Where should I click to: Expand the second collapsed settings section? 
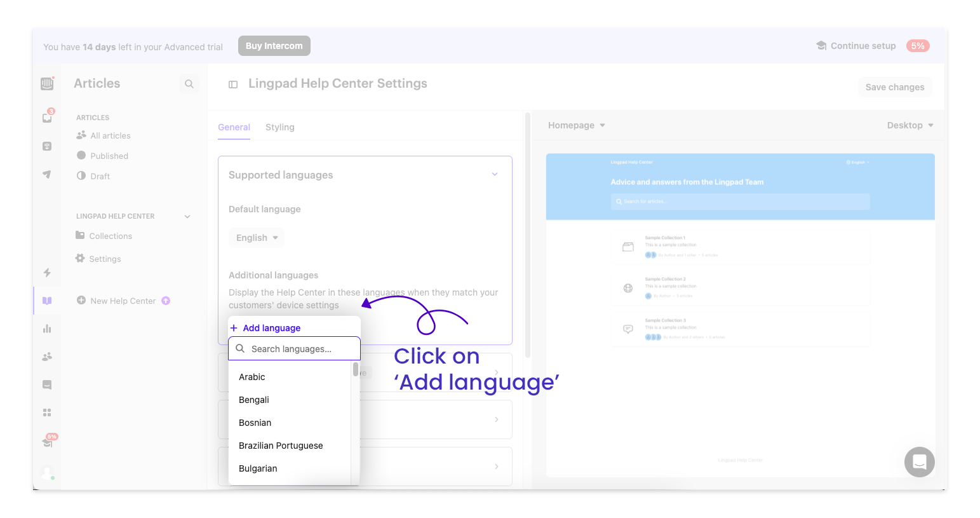tap(497, 419)
